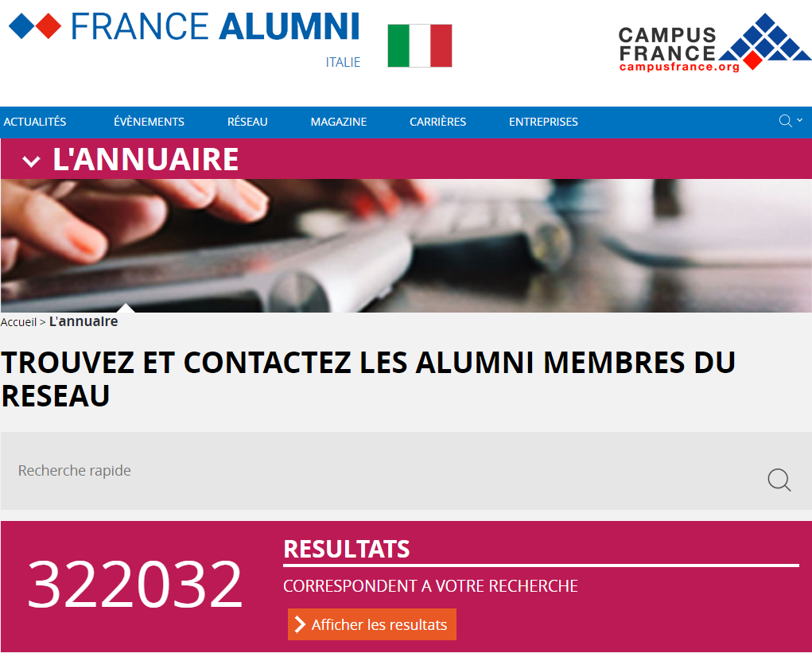Click the L'annuaire breadcrumb item
This screenshot has width=812, height=653.
coord(84,321)
